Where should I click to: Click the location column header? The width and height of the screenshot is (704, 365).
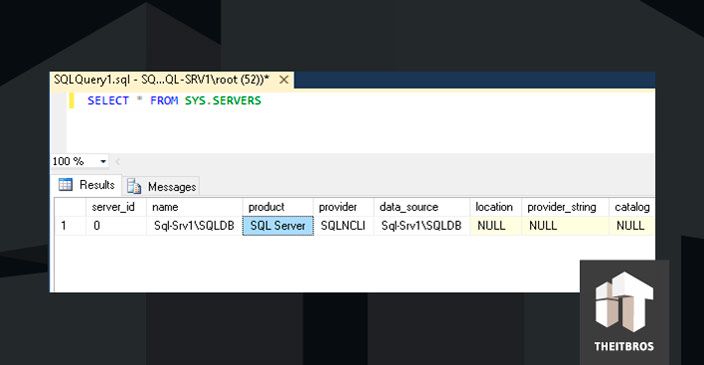click(495, 207)
